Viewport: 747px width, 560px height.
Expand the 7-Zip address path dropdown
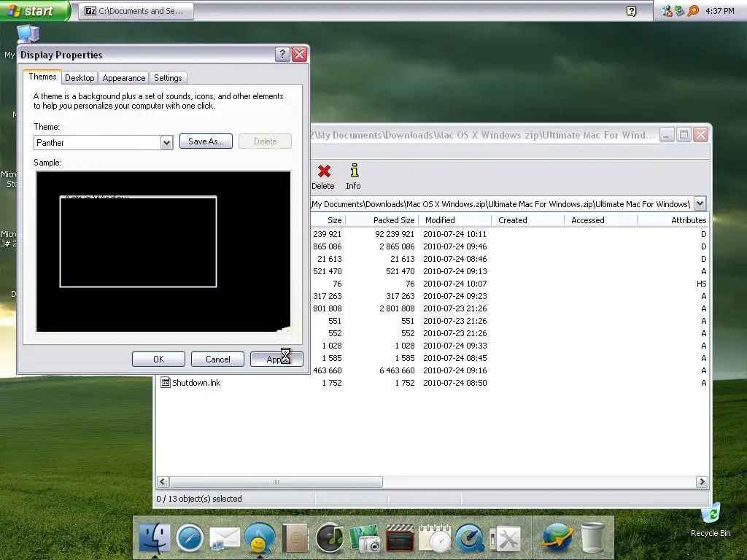tap(700, 204)
